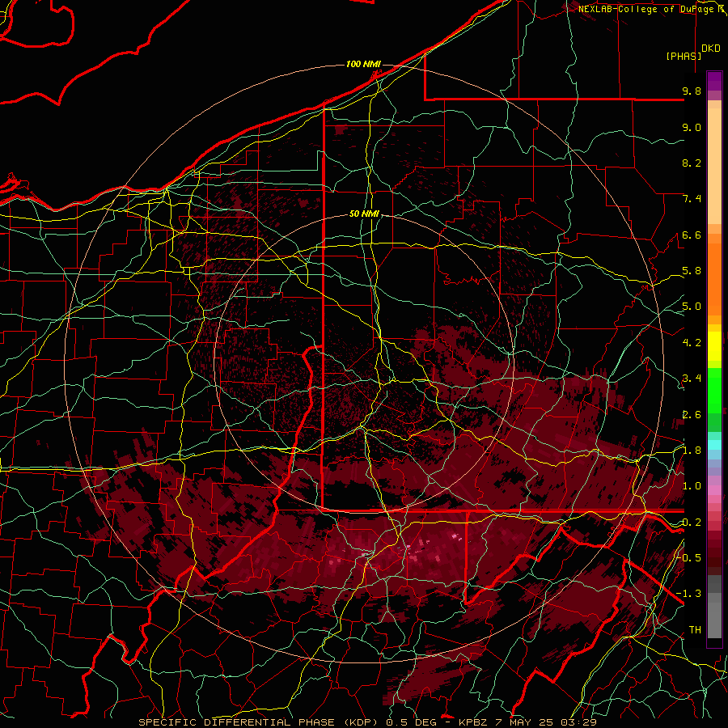Click the 100 NMI range ring label
This screenshot has height=728, width=728.
click(x=363, y=64)
